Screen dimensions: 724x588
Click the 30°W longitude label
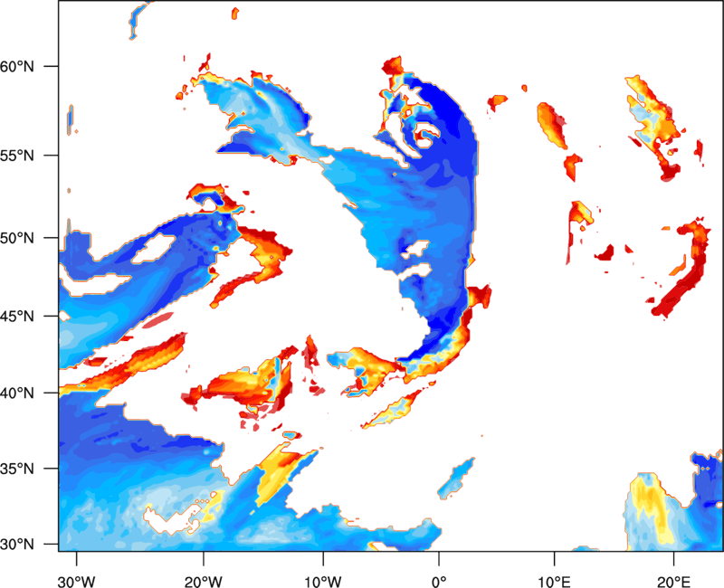coord(76,582)
